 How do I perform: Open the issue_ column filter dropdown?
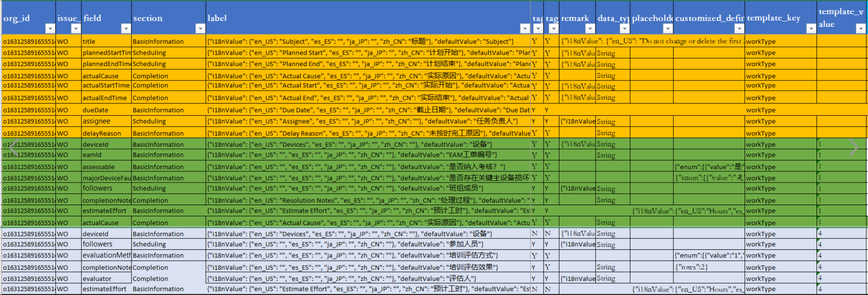pos(76,29)
